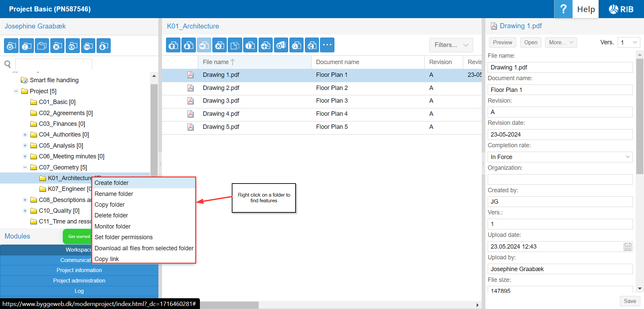Click the folder permissions key icon

[x=88, y=46]
